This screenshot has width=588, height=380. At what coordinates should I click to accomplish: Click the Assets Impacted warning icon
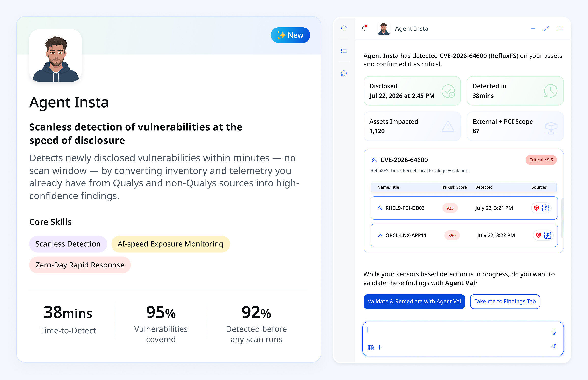448,126
